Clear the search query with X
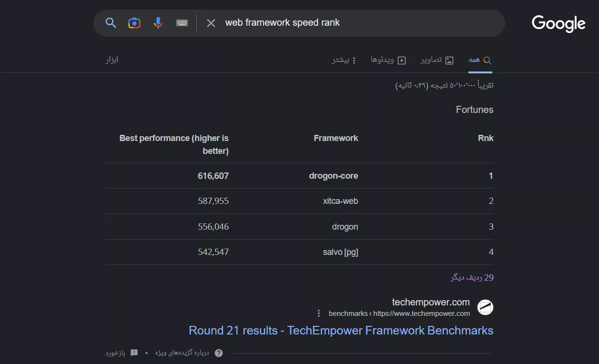This screenshot has width=599, height=364. point(211,23)
